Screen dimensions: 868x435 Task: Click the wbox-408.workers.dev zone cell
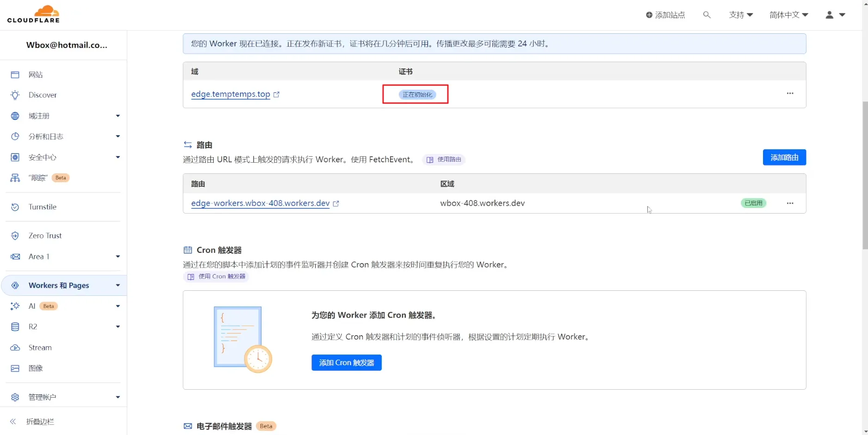(483, 203)
